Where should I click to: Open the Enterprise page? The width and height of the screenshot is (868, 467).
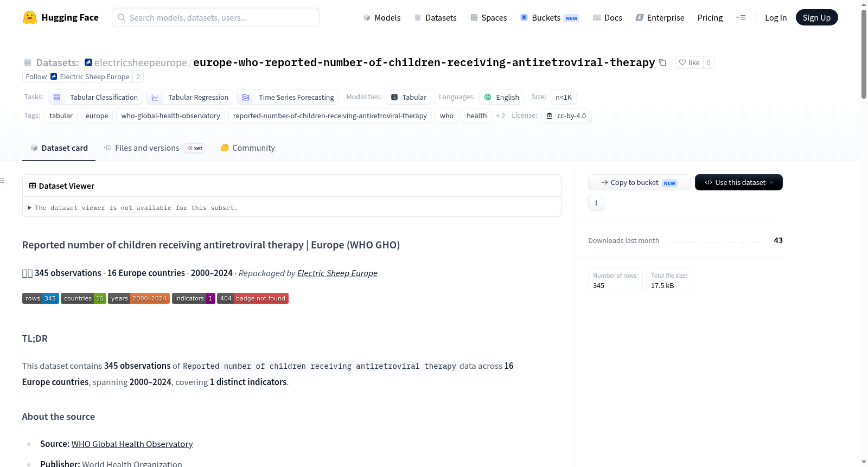[x=660, y=17]
